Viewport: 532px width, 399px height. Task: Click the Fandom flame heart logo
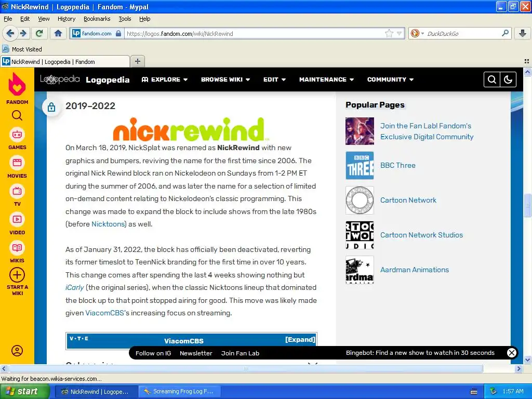[x=17, y=85]
